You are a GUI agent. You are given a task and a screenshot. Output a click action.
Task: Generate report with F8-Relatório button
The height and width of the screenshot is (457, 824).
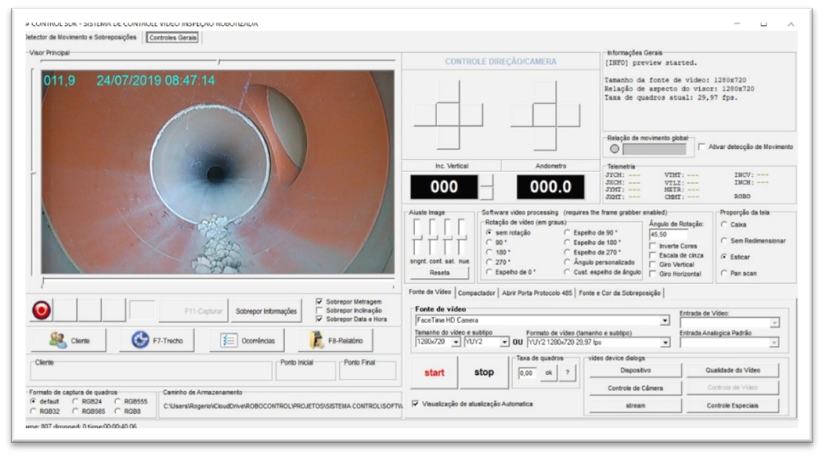tap(335, 340)
